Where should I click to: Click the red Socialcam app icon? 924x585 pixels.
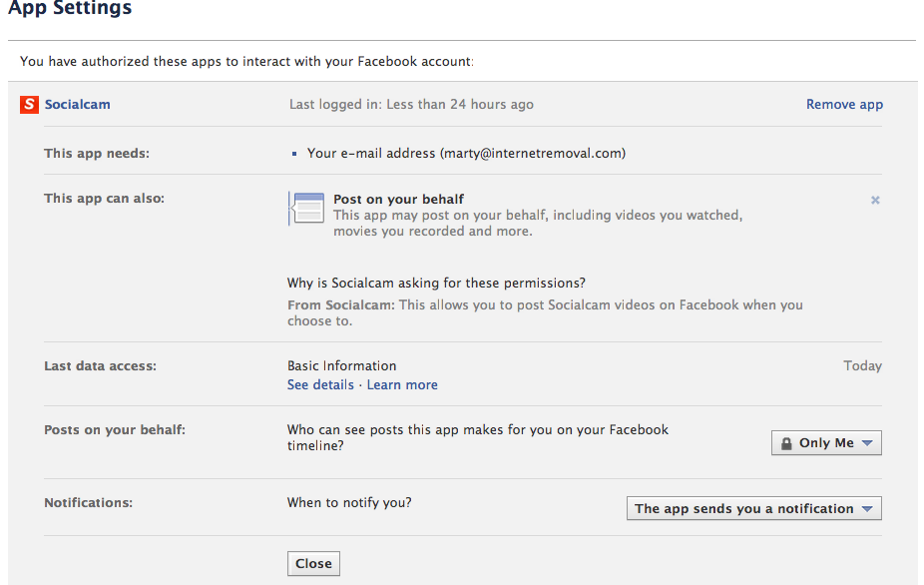coord(29,105)
